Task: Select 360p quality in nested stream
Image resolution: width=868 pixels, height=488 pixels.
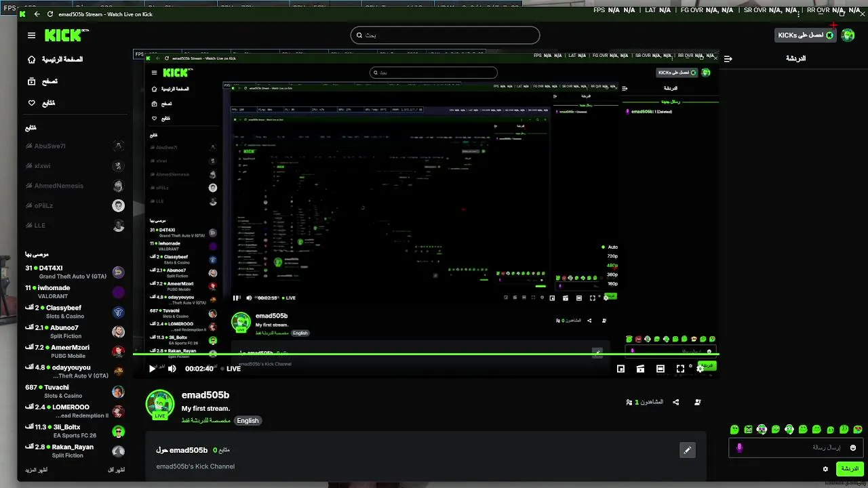Action: coord(612,274)
